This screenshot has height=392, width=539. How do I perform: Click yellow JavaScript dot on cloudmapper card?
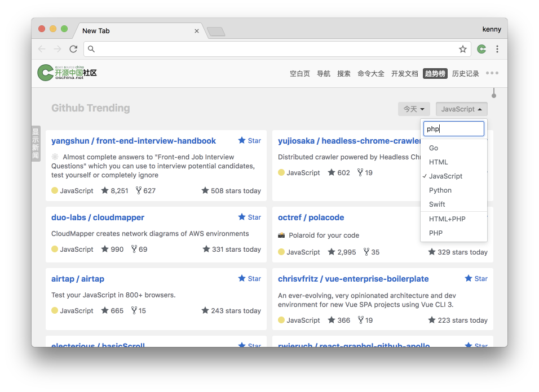55,249
